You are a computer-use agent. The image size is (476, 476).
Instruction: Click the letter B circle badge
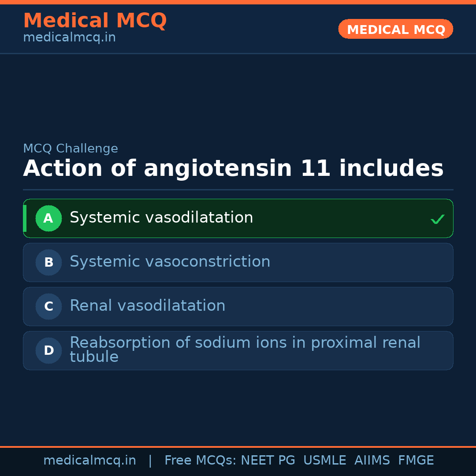pos(48,262)
